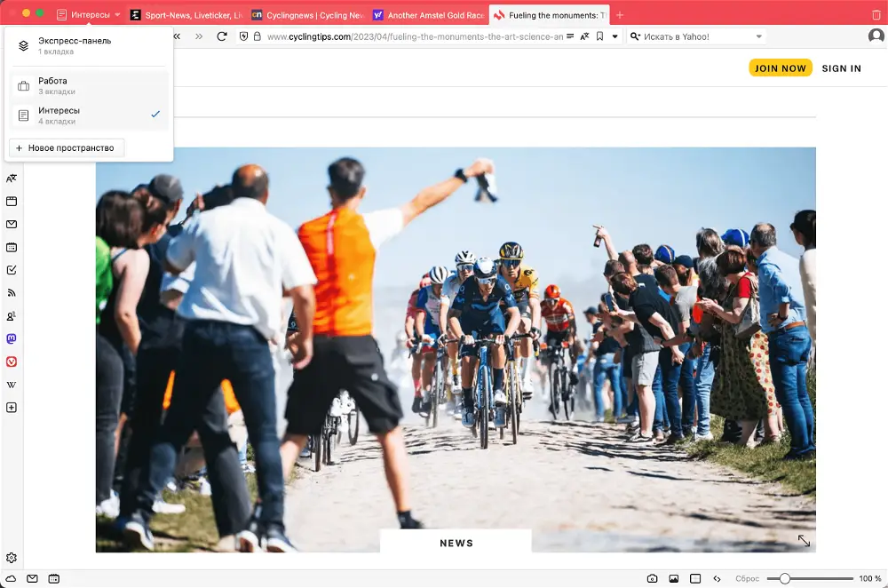Image resolution: width=888 pixels, height=588 pixels.
Task: Switch to the Cyclingnews tab
Action: 307,15
